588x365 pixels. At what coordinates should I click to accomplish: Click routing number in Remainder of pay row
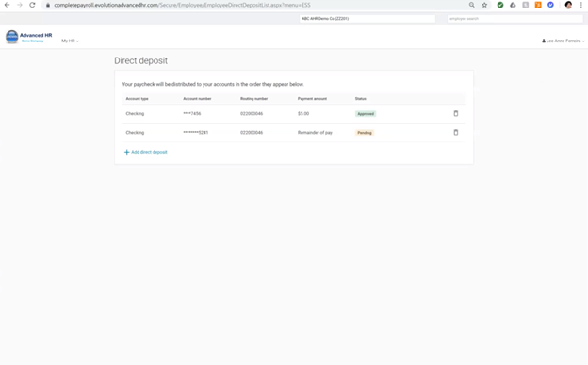[252, 133]
